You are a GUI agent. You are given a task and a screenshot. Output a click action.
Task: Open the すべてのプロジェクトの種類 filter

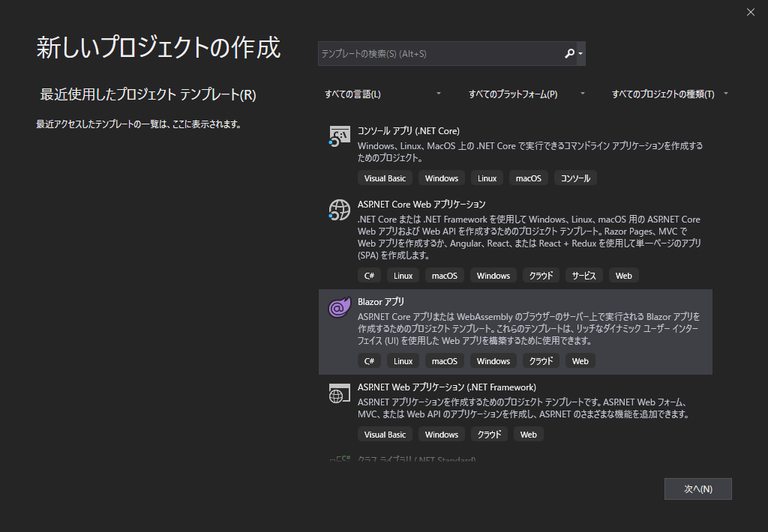(x=670, y=94)
